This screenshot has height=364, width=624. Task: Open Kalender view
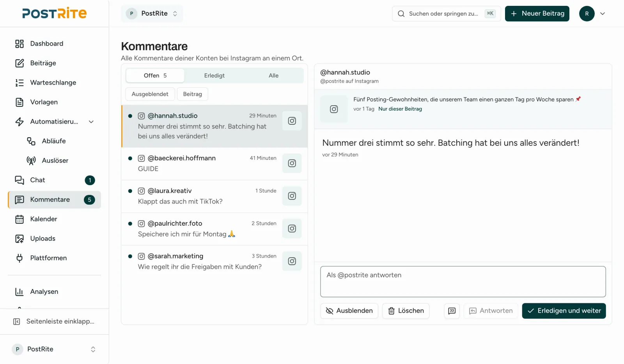tap(54, 219)
